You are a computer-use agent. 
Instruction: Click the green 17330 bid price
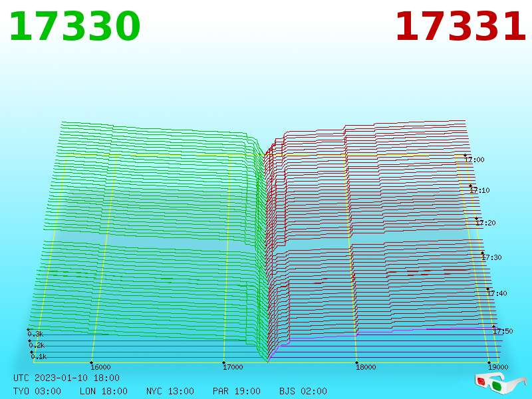[x=74, y=26]
